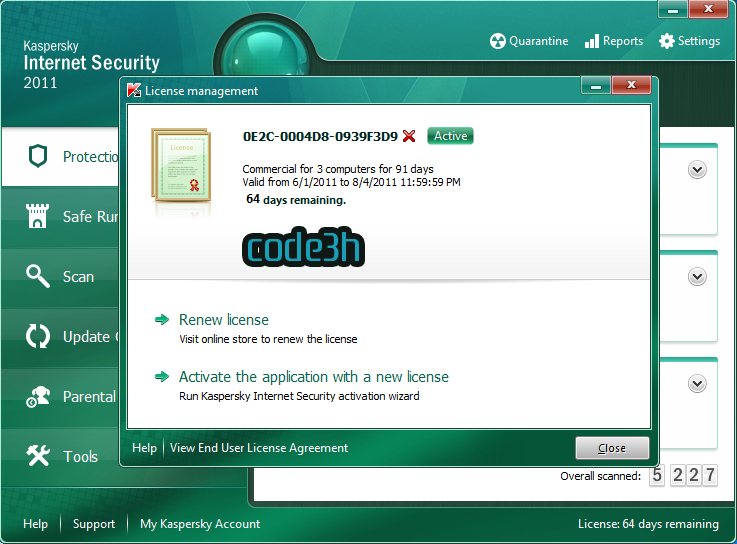This screenshot has height=544, width=737.
Task: Select the Protection tab
Action: (x=60, y=157)
